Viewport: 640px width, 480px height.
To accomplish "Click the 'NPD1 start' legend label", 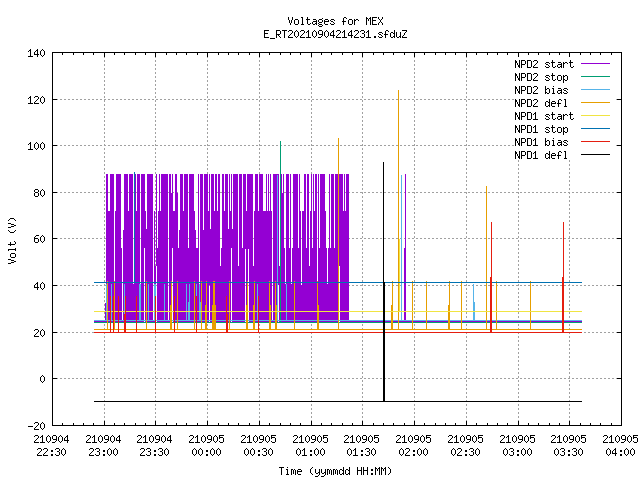I will [544, 116].
